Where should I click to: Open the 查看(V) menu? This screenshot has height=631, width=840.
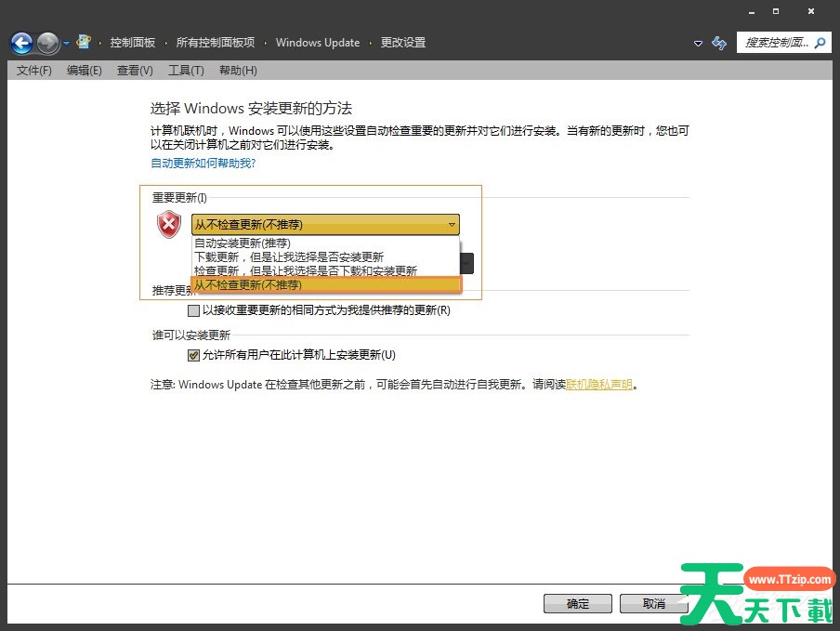(135, 71)
